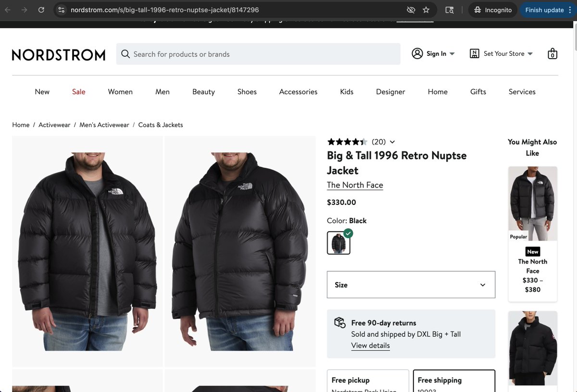This screenshot has height=392, width=577.
Task: Click the Finish update button
Action: [x=547, y=10]
